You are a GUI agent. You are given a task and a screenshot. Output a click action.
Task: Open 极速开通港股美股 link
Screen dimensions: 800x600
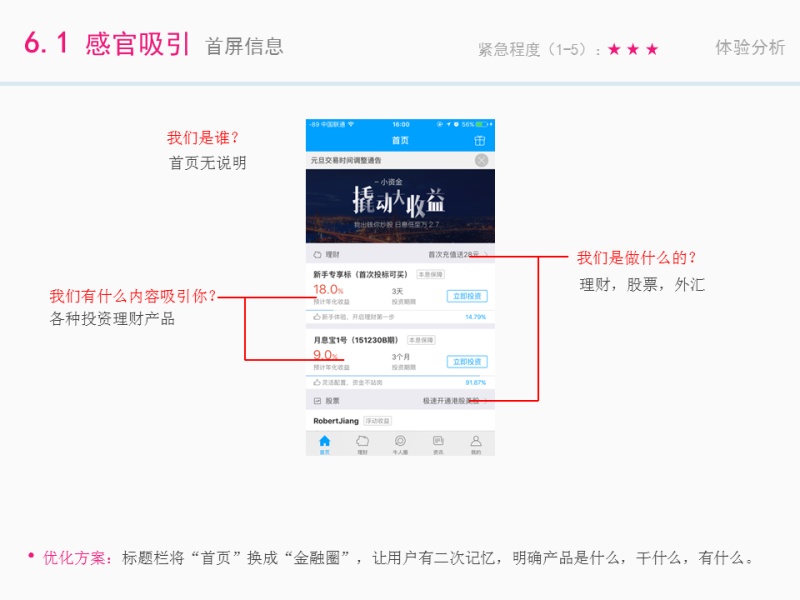(x=454, y=401)
